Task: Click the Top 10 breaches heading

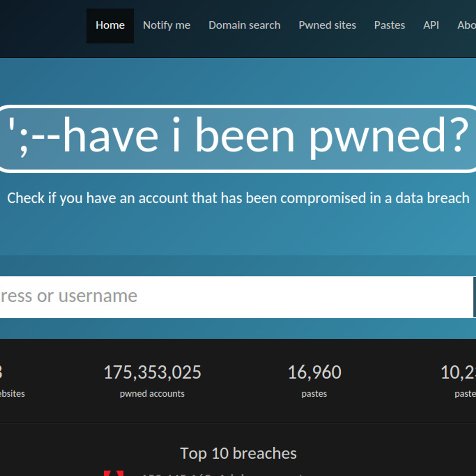Action: pyautogui.click(x=238, y=453)
